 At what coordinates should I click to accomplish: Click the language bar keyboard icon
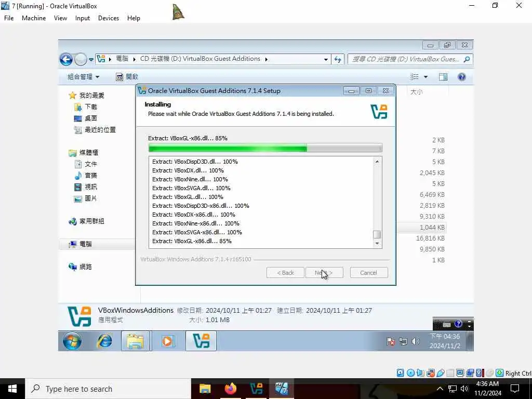tap(447, 324)
